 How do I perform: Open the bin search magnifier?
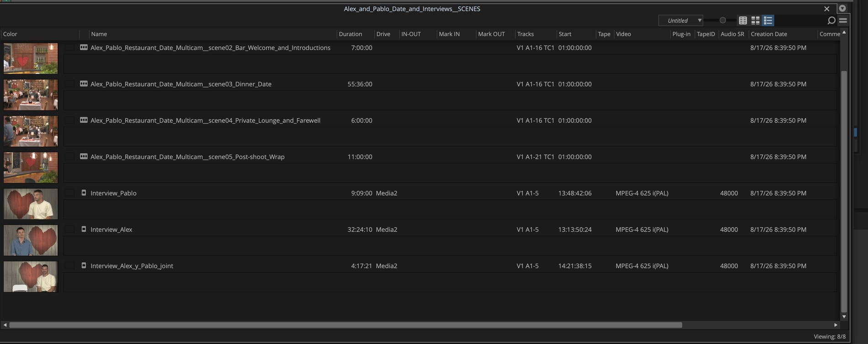tap(831, 21)
